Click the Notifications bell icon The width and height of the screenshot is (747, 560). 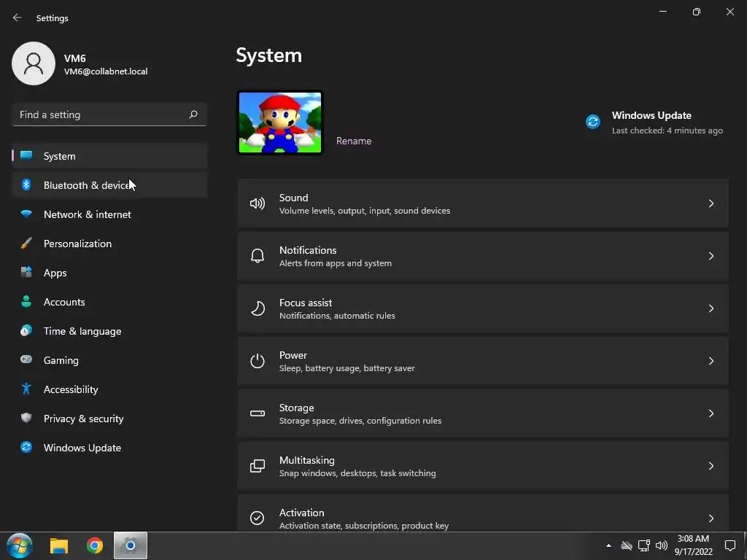[x=258, y=256]
